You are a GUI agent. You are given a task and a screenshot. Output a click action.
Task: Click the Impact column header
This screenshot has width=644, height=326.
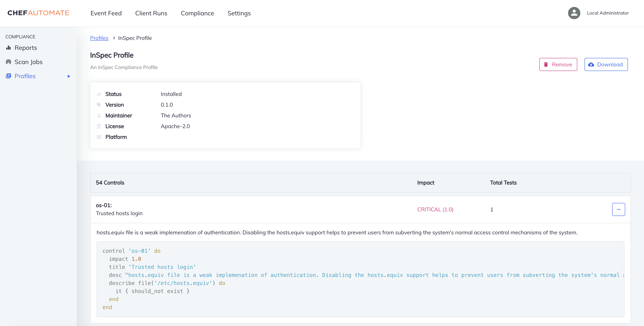[x=426, y=183]
